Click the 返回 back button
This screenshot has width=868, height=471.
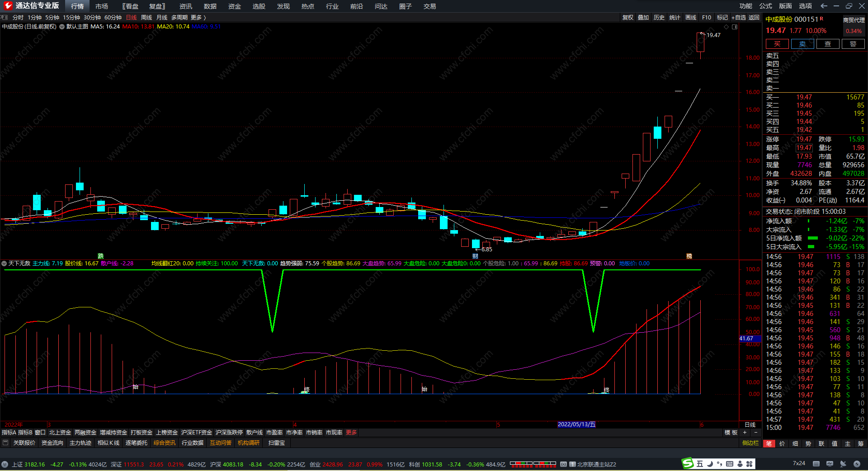(754, 17)
